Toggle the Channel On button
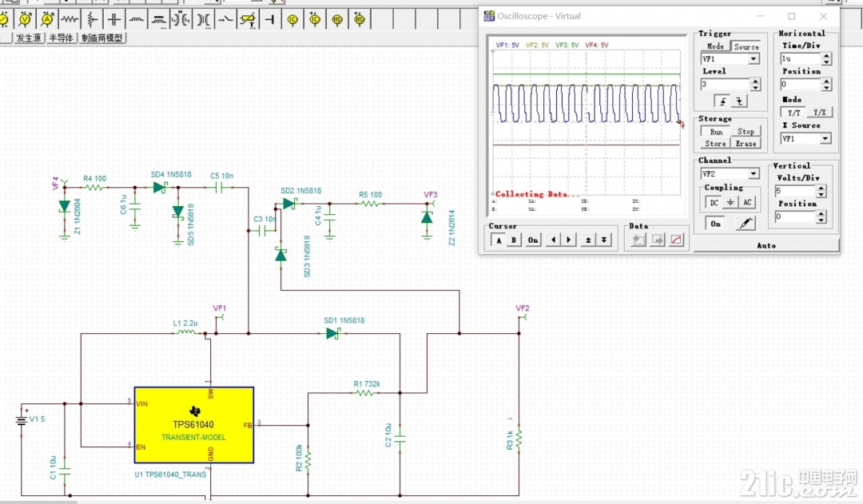The width and height of the screenshot is (863, 504). coord(715,224)
